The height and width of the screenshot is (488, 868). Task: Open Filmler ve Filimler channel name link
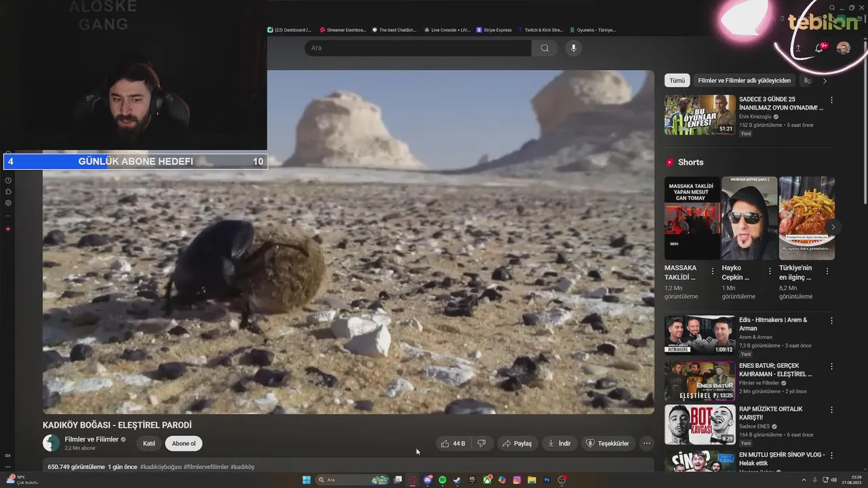pos(92,439)
